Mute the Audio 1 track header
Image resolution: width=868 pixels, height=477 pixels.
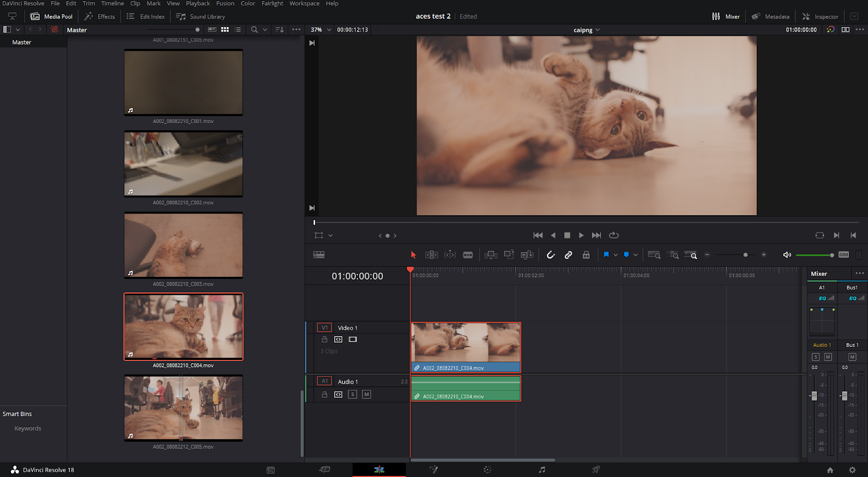pyautogui.click(x=367, y=395)
